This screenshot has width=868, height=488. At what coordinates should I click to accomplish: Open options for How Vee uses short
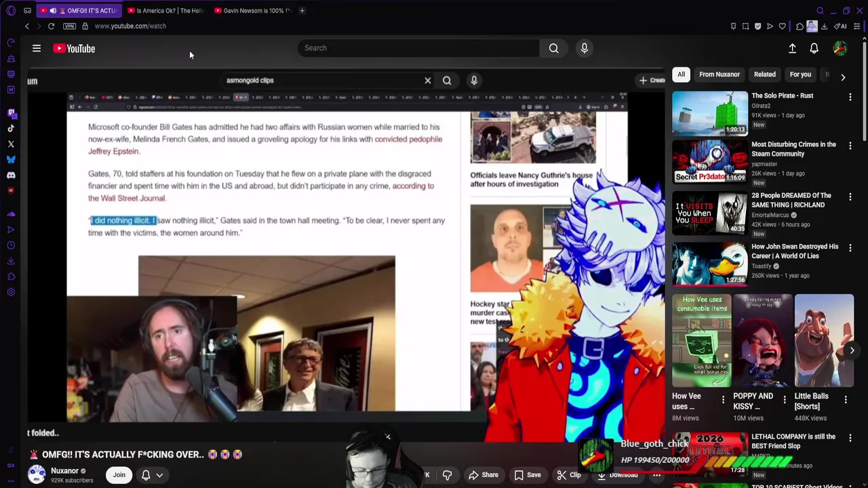tap(723, 400)
